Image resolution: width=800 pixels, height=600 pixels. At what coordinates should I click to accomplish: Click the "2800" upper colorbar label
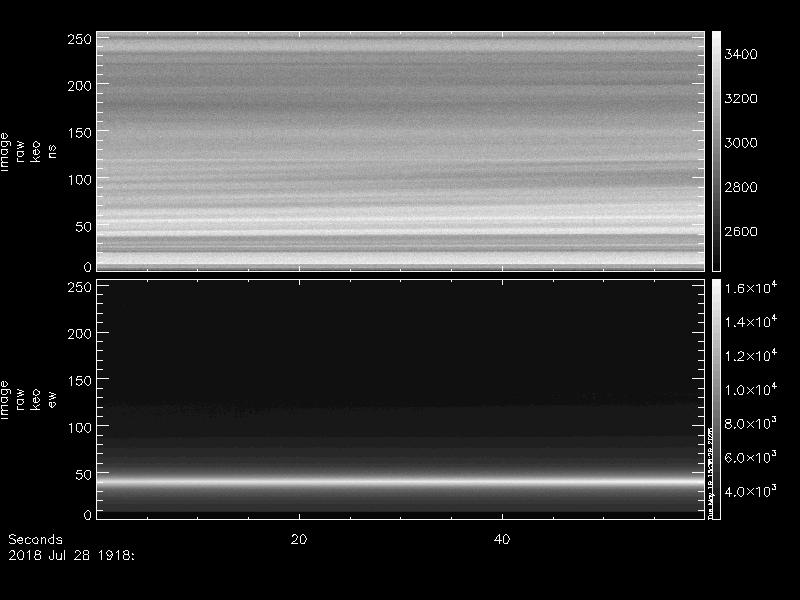point(741,187)
